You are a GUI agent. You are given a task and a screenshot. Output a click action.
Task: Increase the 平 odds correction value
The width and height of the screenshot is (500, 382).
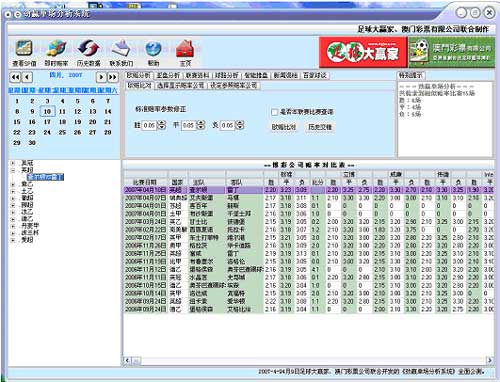tap(201, 123)
